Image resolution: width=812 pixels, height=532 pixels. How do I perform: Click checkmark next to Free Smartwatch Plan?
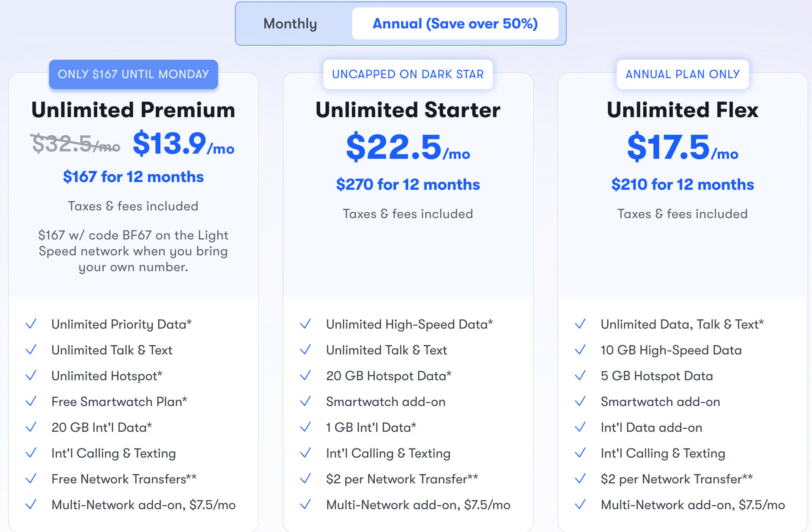point(31,402)
